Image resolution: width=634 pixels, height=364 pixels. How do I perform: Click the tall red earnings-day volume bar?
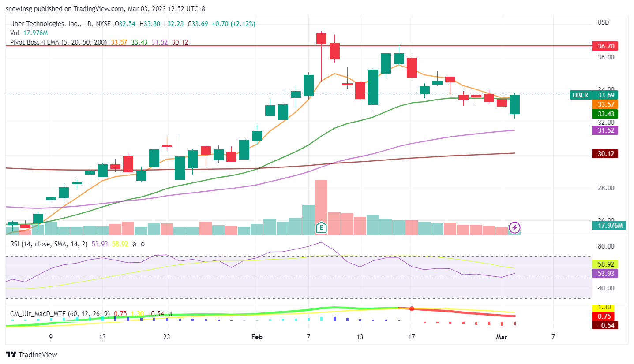321,207
